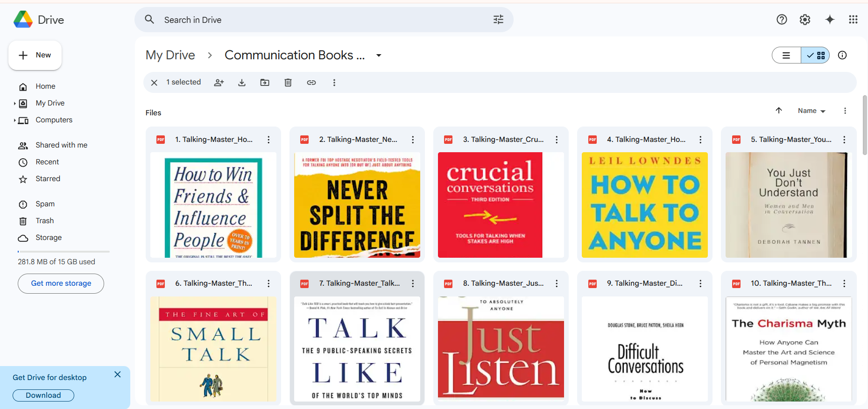Click the Google Drive logo

pos(23,20)
